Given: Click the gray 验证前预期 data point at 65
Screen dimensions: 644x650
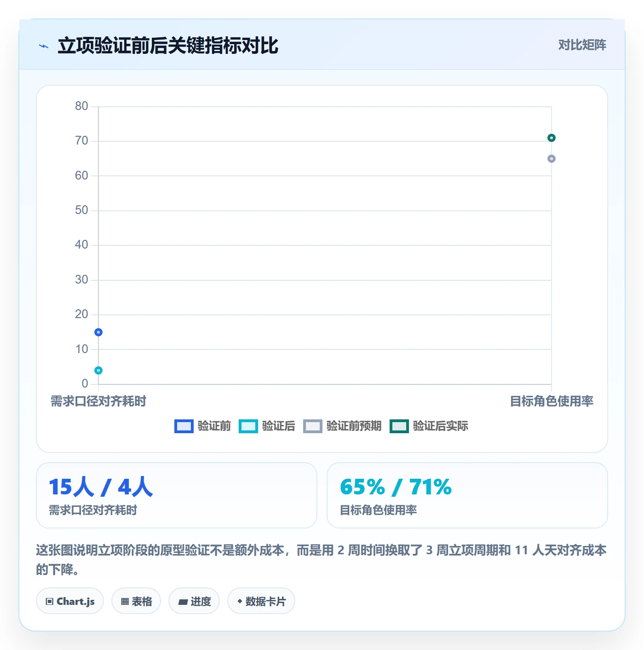Looking at the screenshot, I should coord(552,159).
